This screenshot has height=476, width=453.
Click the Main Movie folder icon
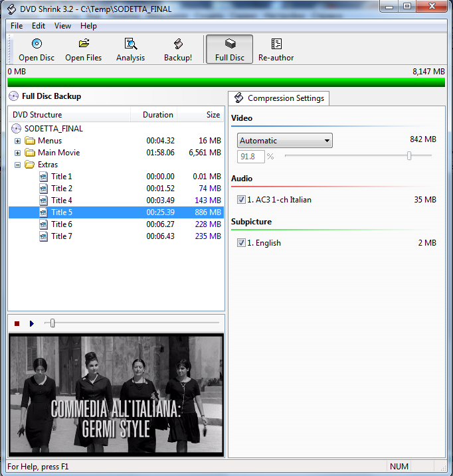point(30,153)
